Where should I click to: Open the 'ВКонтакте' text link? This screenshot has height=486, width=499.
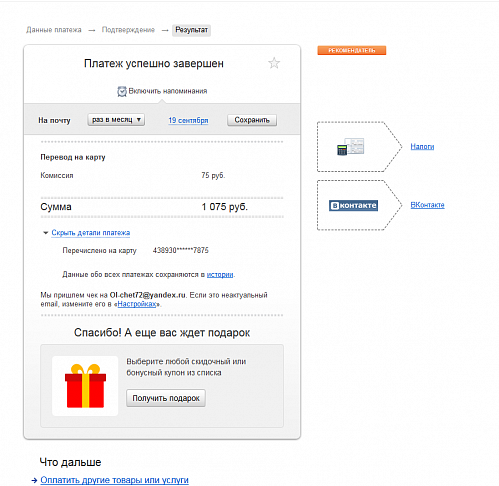point(427,205)
